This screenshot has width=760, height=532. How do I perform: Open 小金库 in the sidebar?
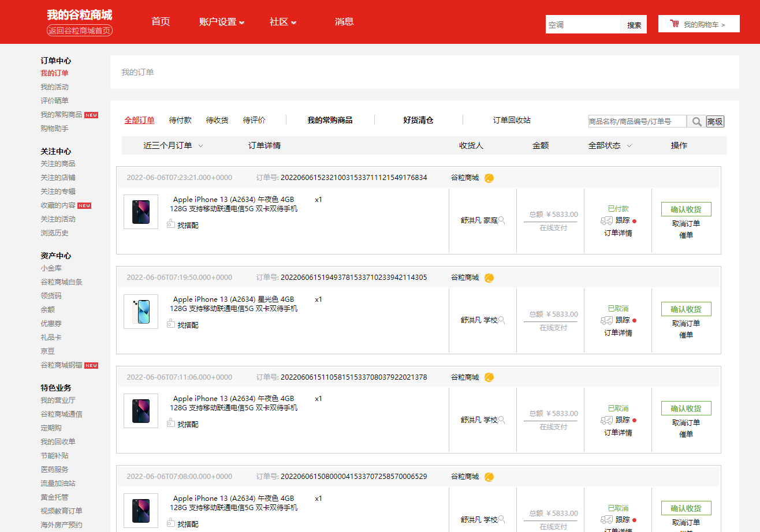click(x=51, y=268)
